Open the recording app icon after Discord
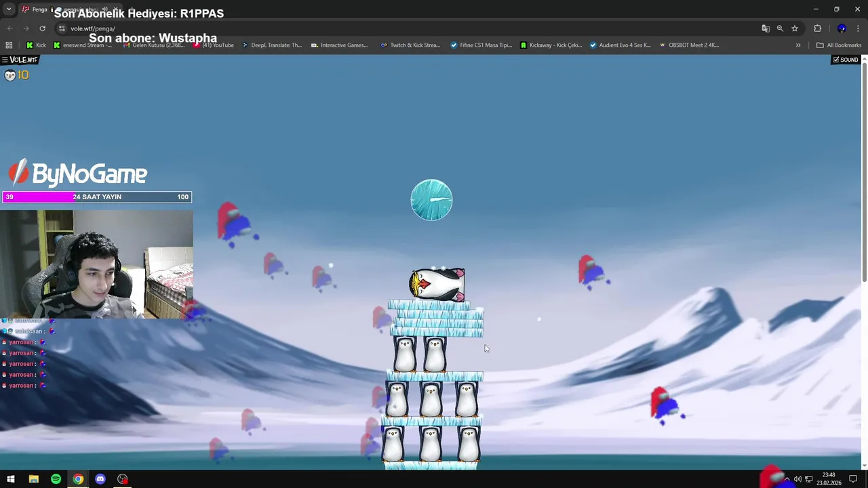868x488 pixels. click(x=123, y=479)
